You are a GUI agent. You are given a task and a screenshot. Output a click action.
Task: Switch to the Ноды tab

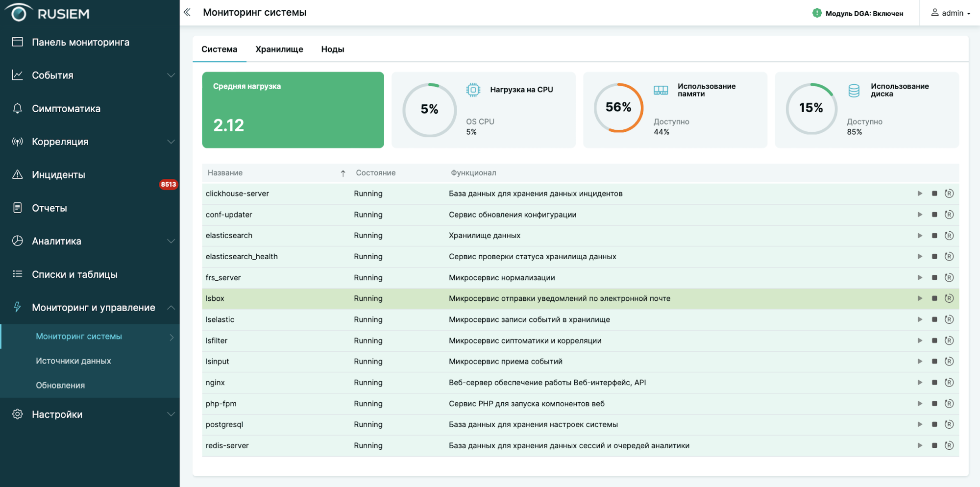pyautogui.click(x=333, y=49)
